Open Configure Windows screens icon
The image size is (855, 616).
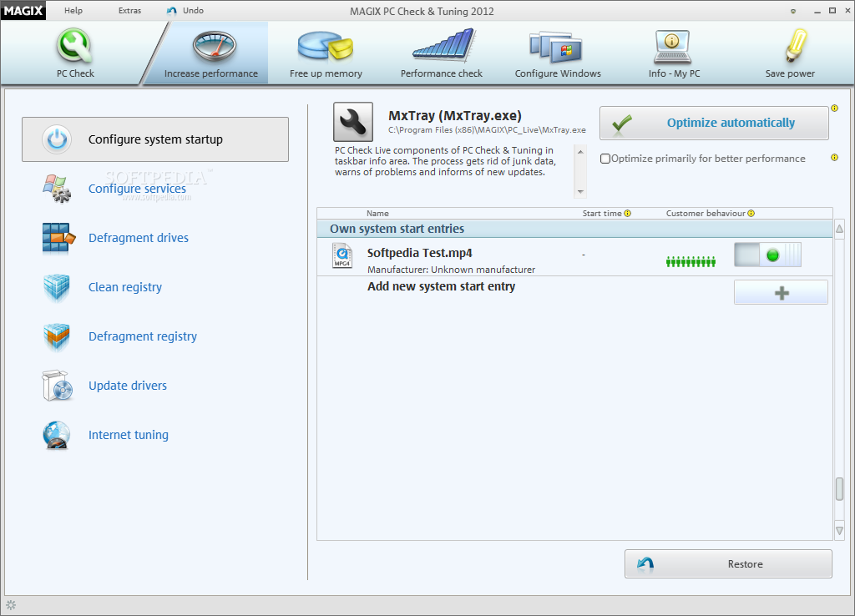click(x=555, y=47)
